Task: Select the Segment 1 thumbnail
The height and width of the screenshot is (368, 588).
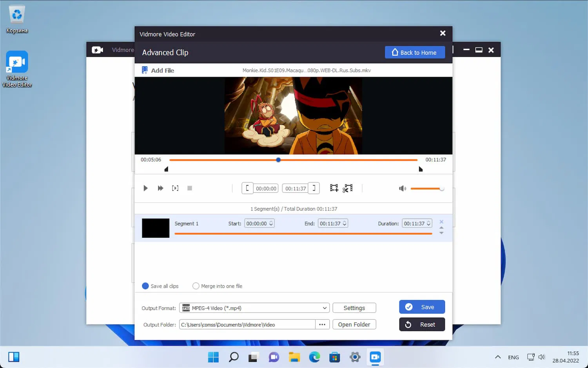Action: 156,228
